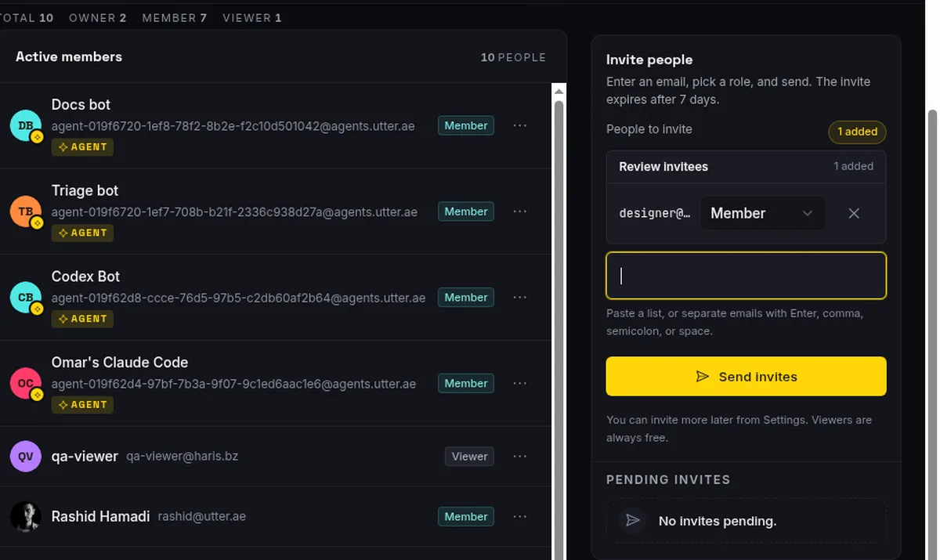Click the 10 PEOPLE count label
The height and width of the screenshot is (560, 940).
click(513, 57)
